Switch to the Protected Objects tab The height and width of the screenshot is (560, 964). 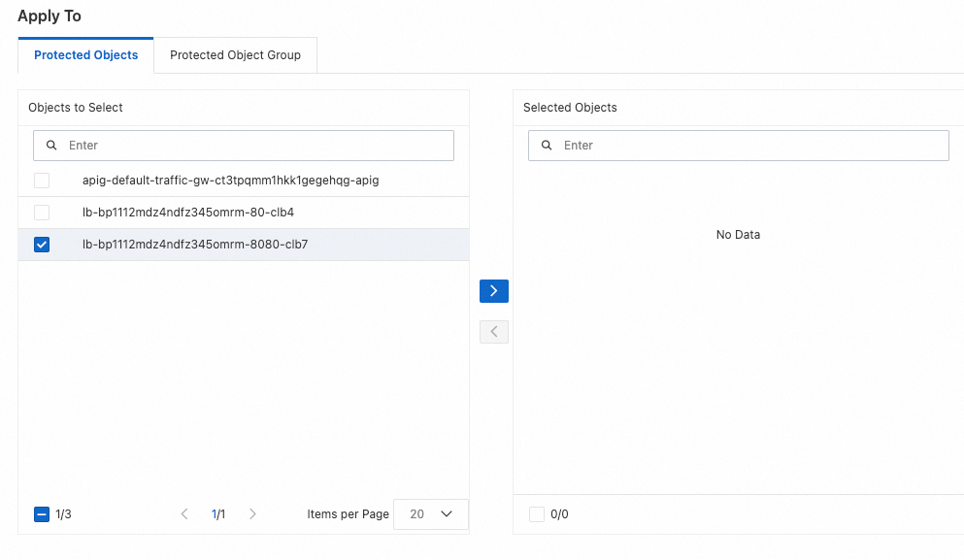click(x=86, y=55)
